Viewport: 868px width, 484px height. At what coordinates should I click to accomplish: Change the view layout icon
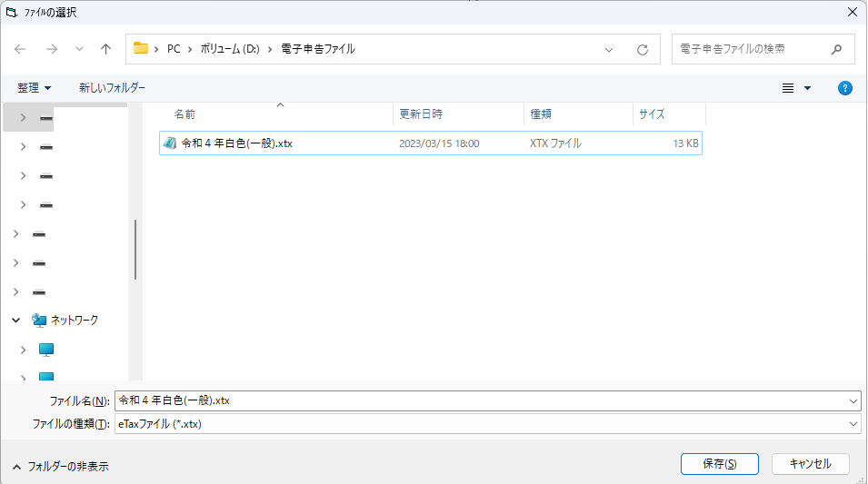788,88
